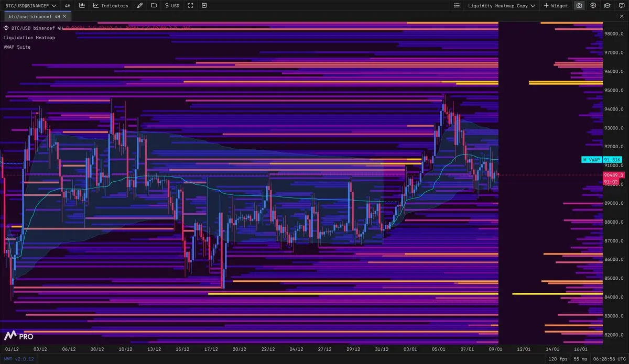Click the 82000.0 price axis label
The image size is (629, 364).
click(x=614, y=335)
